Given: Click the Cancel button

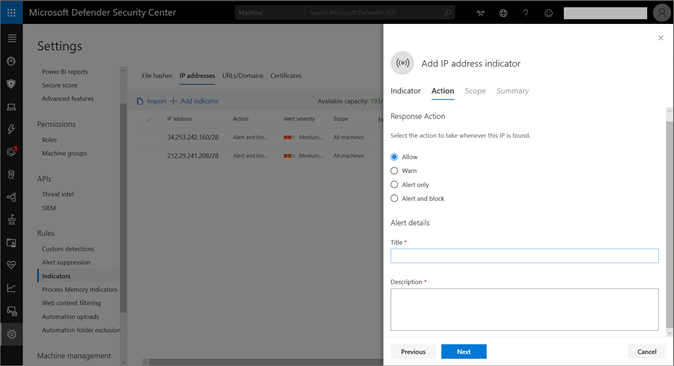Looking at the screenshot, I should [646, 352].
